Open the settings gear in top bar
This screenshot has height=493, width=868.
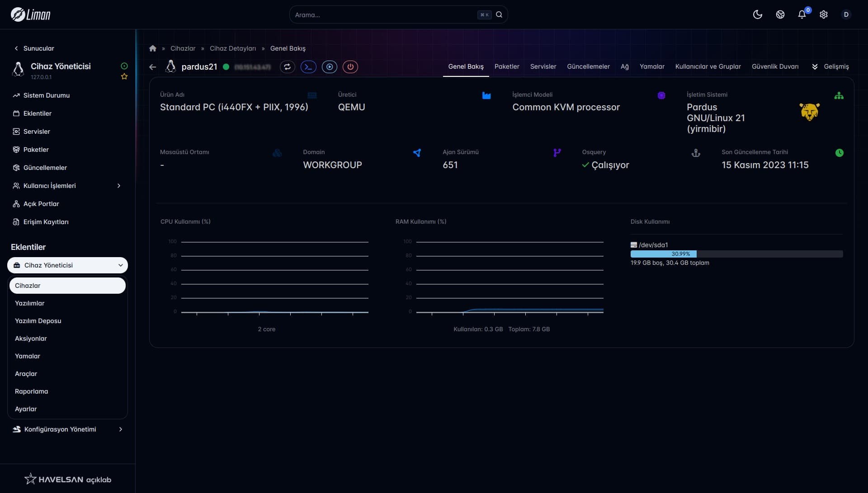[x=824, y=14]
